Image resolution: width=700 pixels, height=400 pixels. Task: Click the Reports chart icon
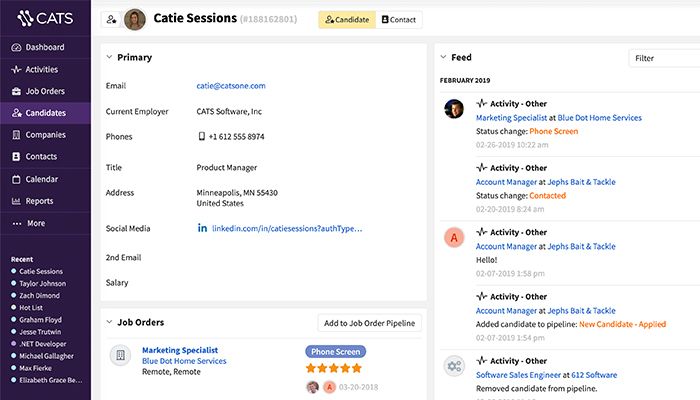(x=15, y=201)
